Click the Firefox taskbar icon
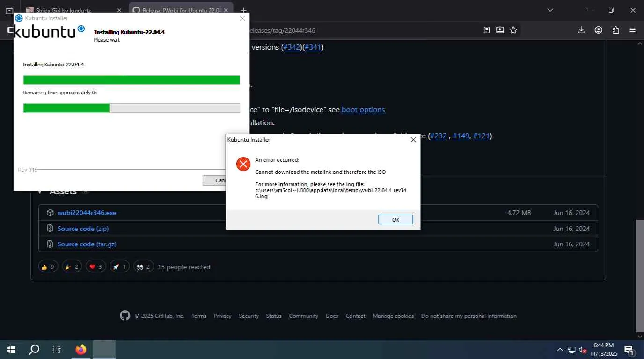 click(81, 350)
